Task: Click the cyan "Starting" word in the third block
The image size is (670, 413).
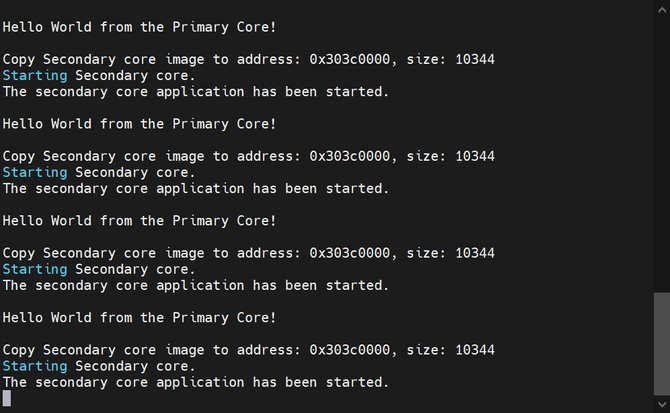Action: pyautogui.click(x=35, y=269)
